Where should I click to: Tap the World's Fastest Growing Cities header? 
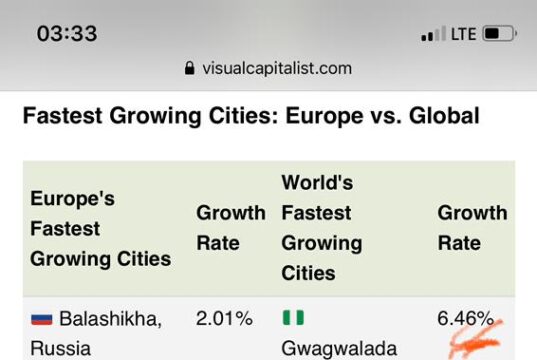[x=322, y=228]
